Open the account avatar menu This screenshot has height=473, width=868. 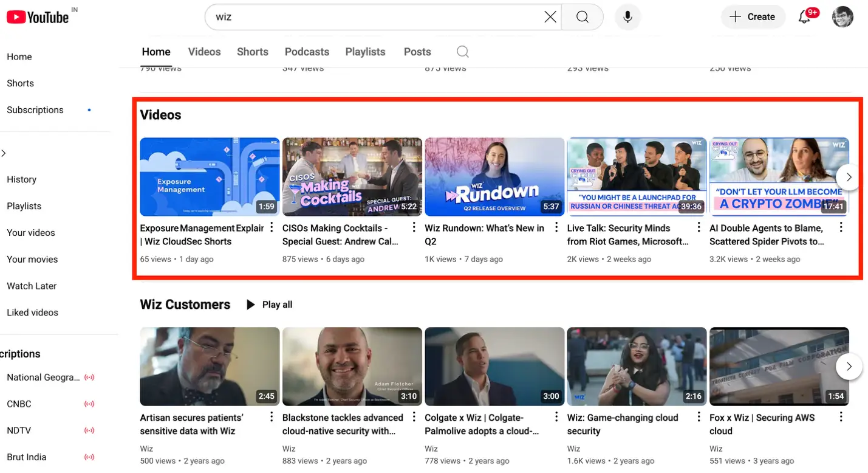tap(842, 17)
